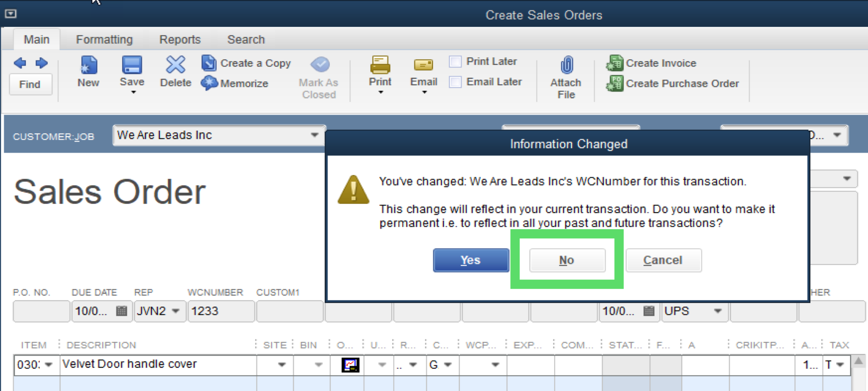Image resolution: width=868 pixels, height=391 pixels.
Task: Expand the REP dropdown showing JVN2
Action: click(175, 311)
